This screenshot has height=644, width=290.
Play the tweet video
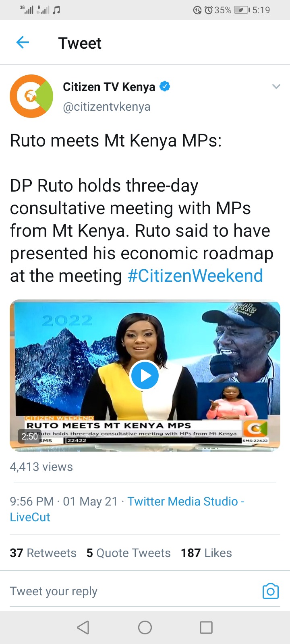[x=145, y=375]
